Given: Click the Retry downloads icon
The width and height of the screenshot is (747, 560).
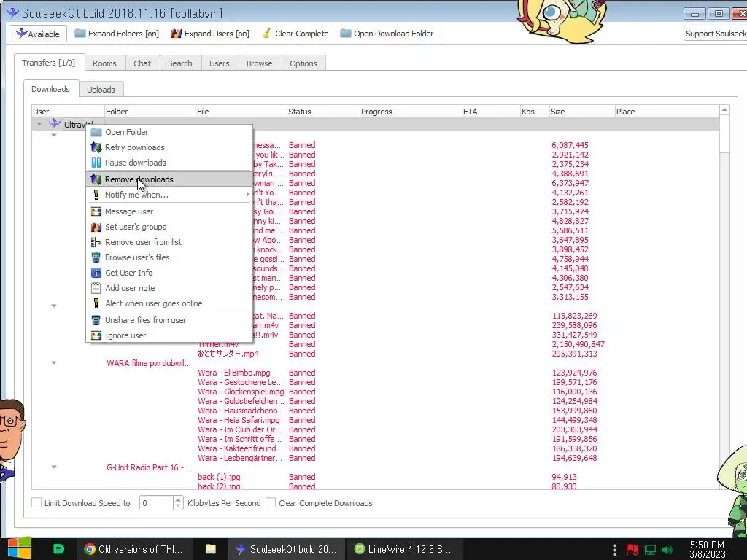Looking at the screenshot, I should click(x=96, y=147).
